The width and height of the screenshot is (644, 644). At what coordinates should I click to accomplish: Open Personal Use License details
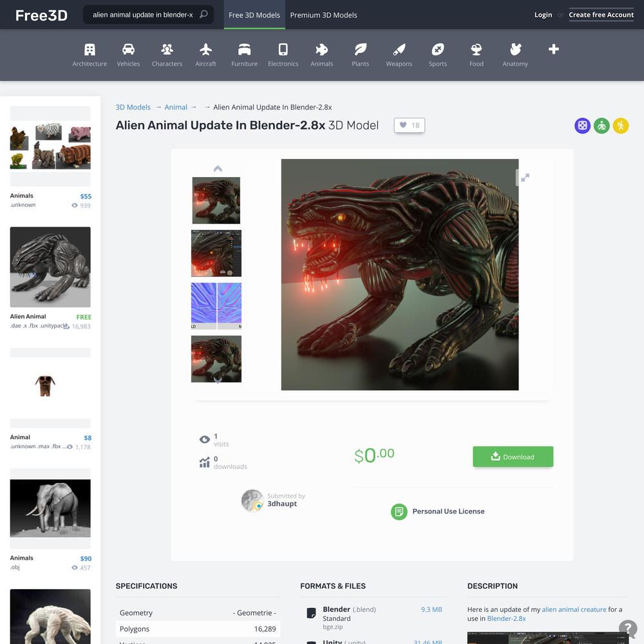pyautogui.click(x=448, y=511)
